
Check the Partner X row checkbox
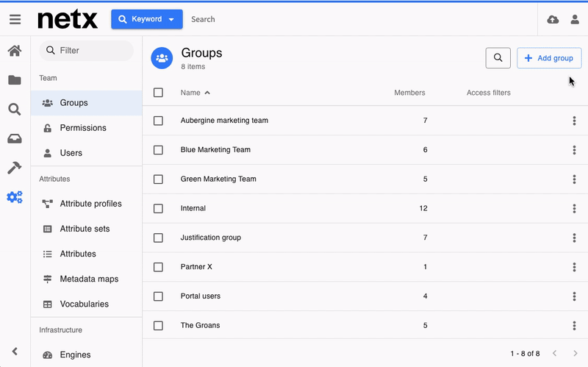click(158, 267)
